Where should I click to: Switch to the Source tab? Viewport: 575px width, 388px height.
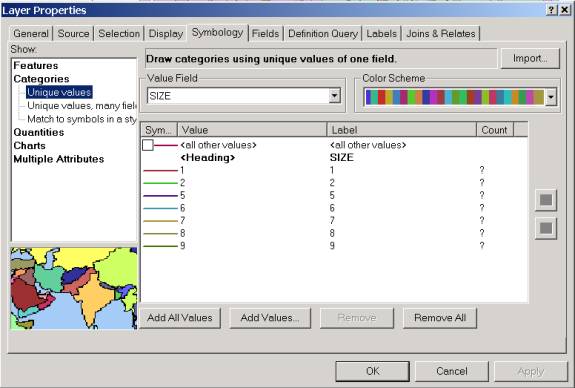point(73,34)
